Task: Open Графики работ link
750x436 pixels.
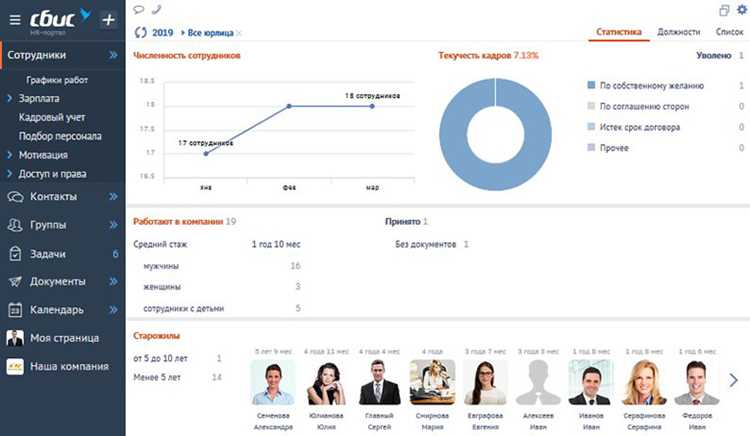Action: tap(57, 80)
